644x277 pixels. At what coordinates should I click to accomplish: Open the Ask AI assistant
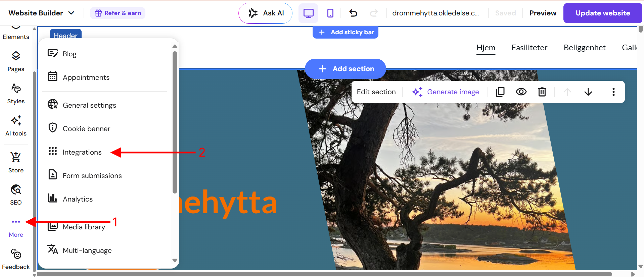[x=266, y=13]
